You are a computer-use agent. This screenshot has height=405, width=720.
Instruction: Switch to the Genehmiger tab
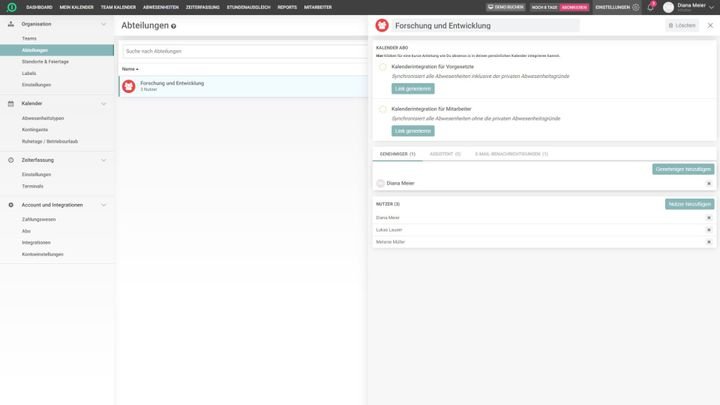click(x=398, y=154)
